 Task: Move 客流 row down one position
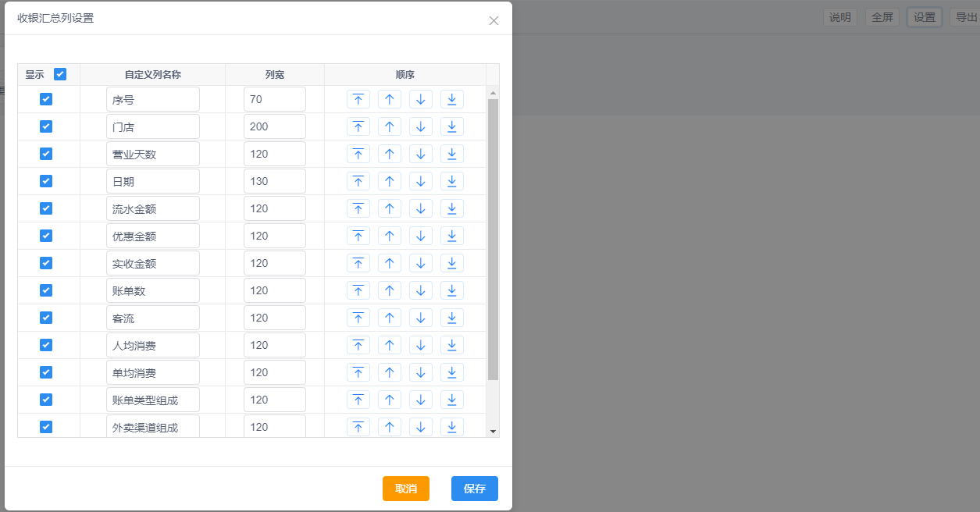(x=421, y=318)
